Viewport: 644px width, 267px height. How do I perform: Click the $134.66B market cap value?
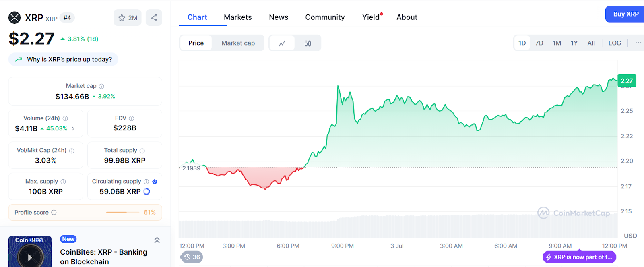pos(72,97)
